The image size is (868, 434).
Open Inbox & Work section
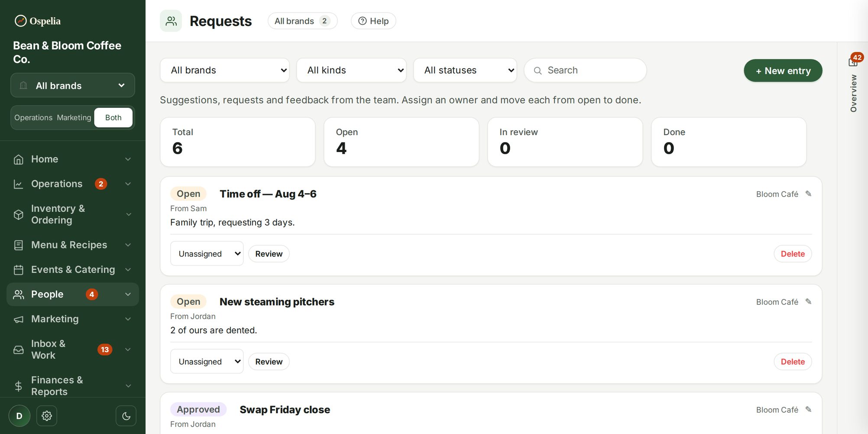coord(72,350)
